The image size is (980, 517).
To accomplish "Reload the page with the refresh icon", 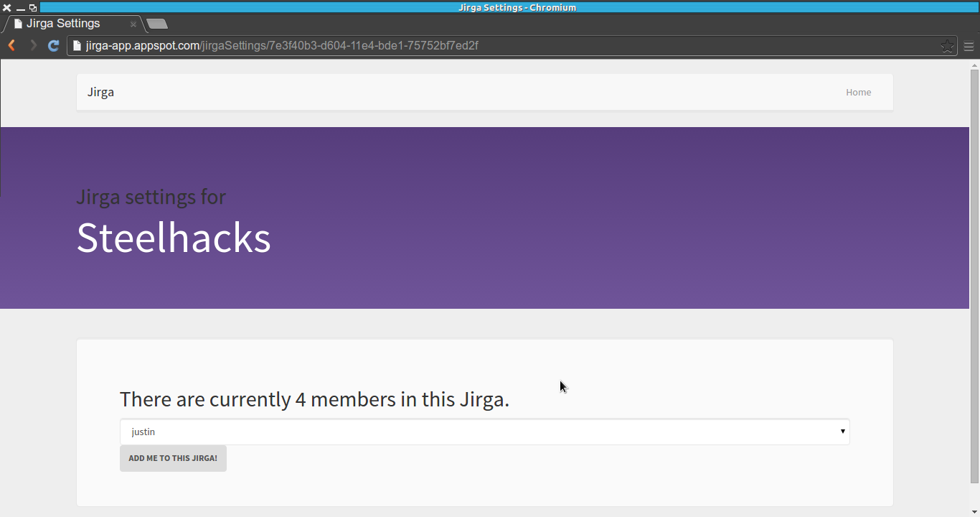I will pos(53,46).
